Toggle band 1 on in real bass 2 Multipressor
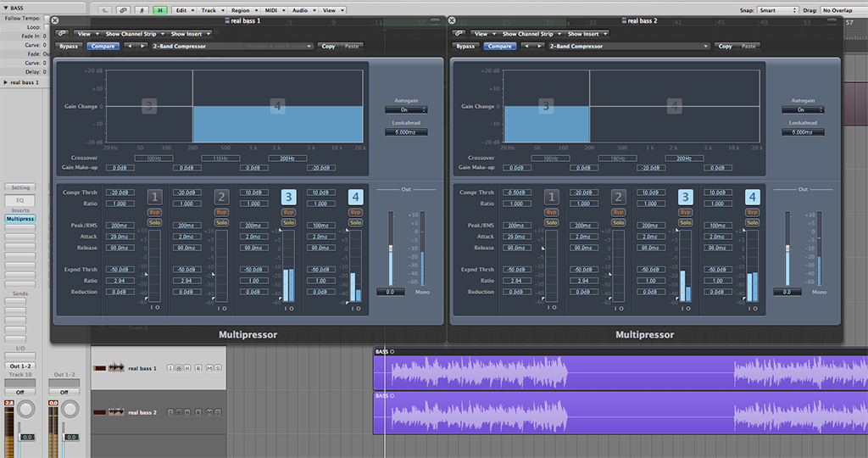 pos(551,197)
